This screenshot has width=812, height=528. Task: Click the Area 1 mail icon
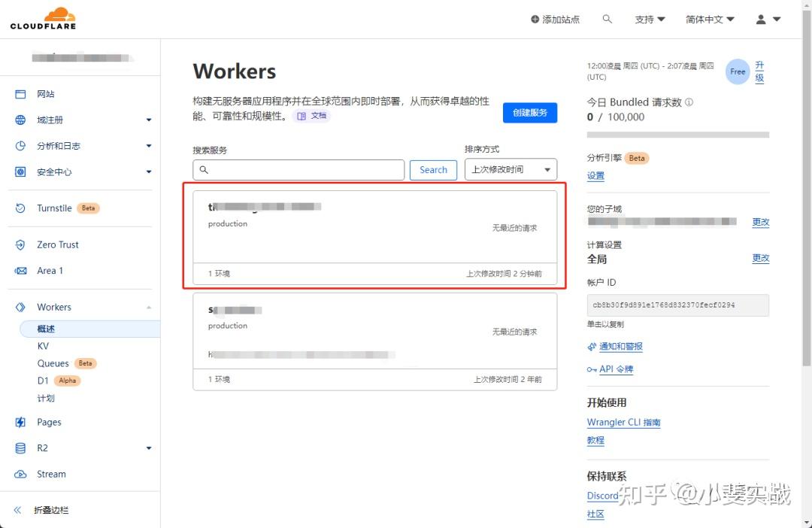(20, 271)
